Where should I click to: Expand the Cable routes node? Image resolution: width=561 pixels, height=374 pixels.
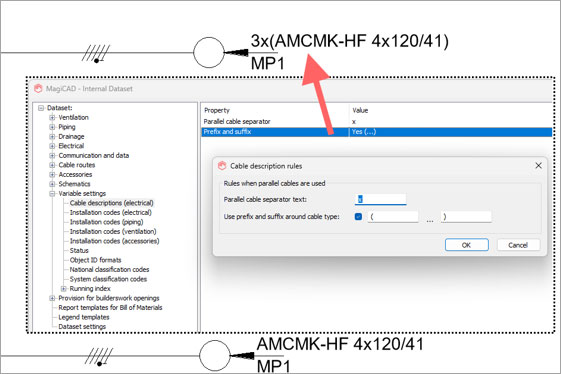[x=52, y=165]
